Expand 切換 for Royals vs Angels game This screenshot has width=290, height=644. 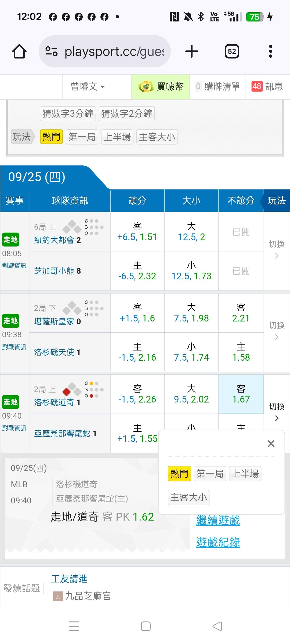[277, 331]
